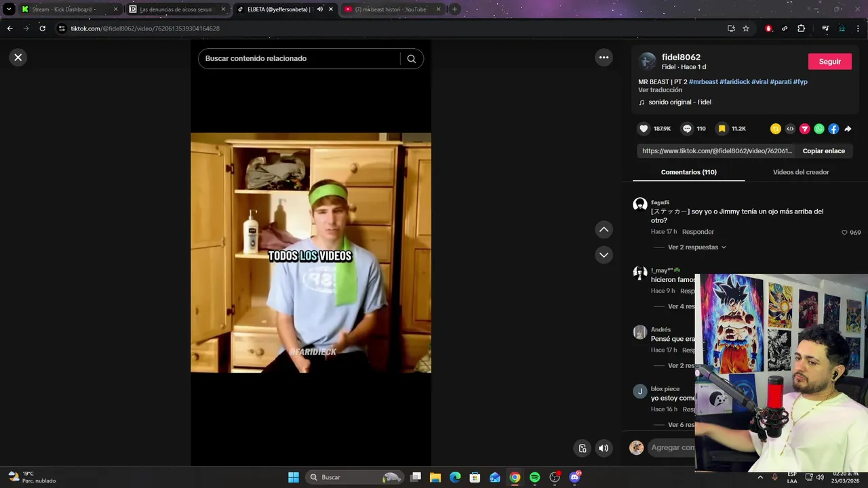Open Discord from the taskbar
This screenshot has height=488, width=868.
point(574,477)
